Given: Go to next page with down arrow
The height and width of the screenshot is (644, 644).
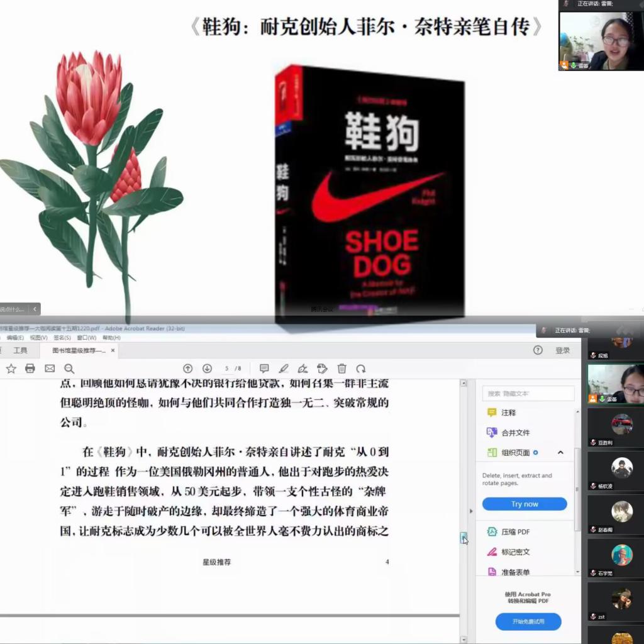Looking at the screenshot, I should [x=207, y=369].
